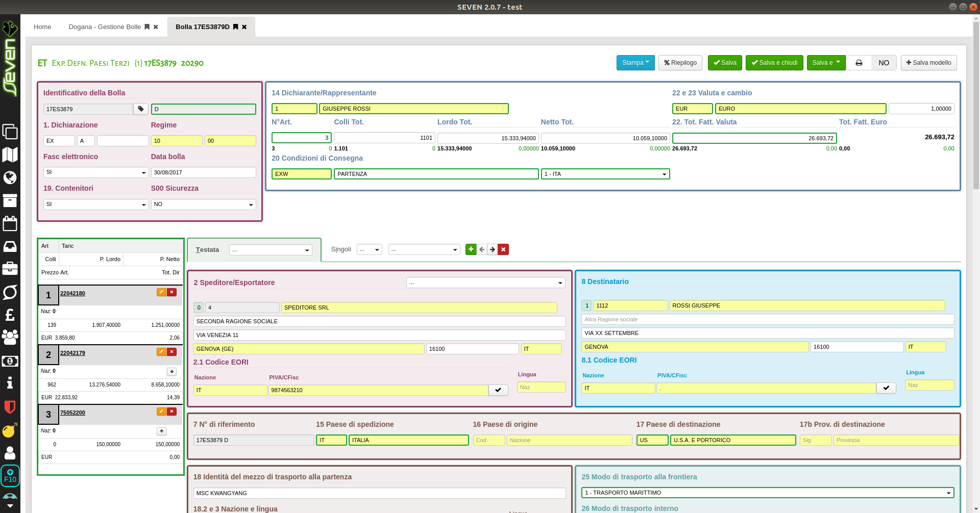Open the red shield sidebar icon
Image resolution: width=980 pixels, height=513 pixels.
(10, 406)
